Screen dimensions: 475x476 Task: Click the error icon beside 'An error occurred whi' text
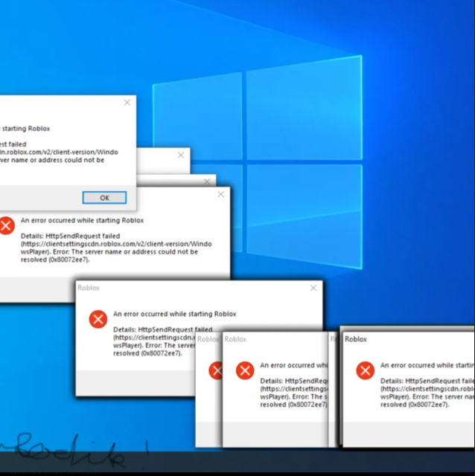(x=245, y=370)
